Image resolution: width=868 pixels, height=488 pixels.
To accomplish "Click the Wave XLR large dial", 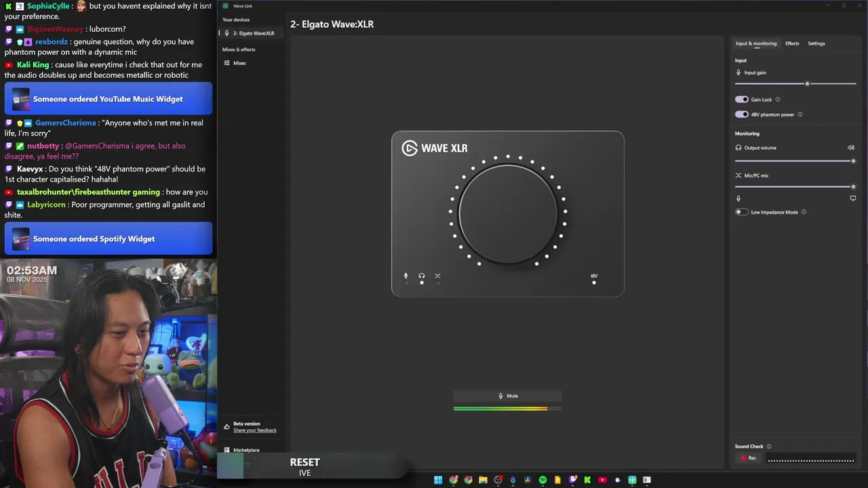I will pyautogui.click(x=508, y=213).
